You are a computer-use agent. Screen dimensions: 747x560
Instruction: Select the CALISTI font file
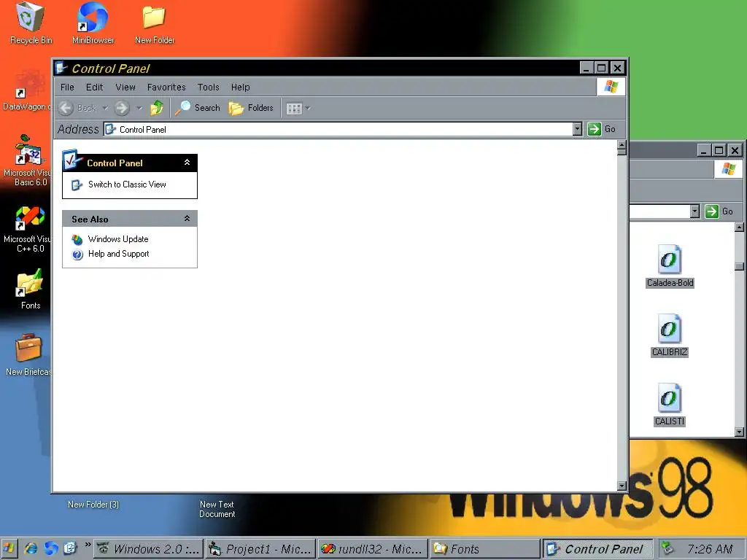tap(670, 404)
